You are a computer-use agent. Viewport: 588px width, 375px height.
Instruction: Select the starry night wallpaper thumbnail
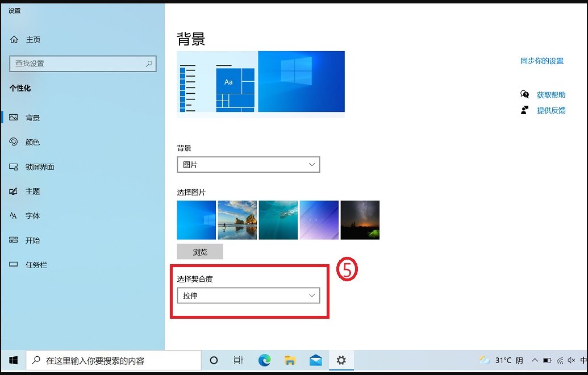coord(360,219)
